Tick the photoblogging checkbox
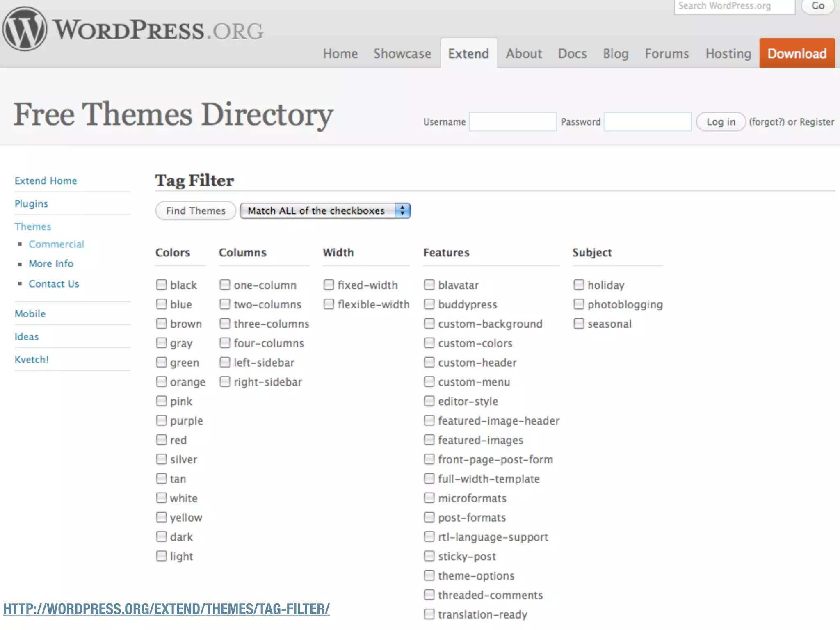Viewport: 840px width, 630px height. coord(579,304)
